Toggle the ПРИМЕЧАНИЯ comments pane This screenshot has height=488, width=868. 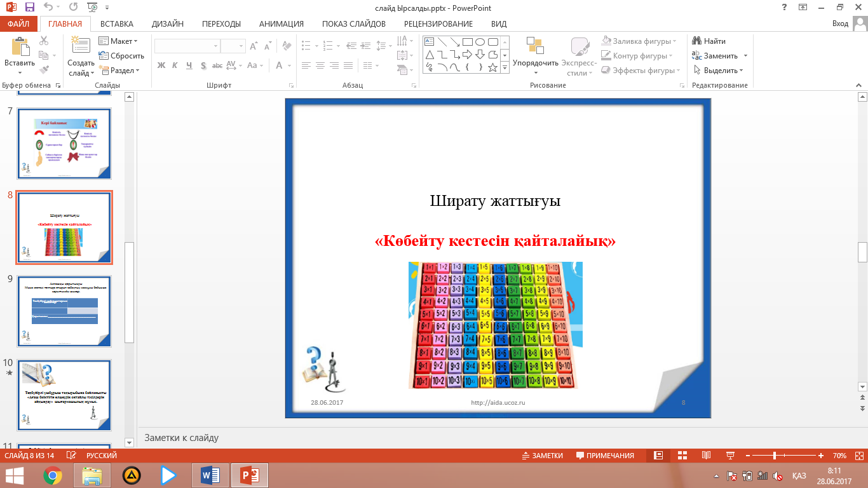tap(605, 456)
